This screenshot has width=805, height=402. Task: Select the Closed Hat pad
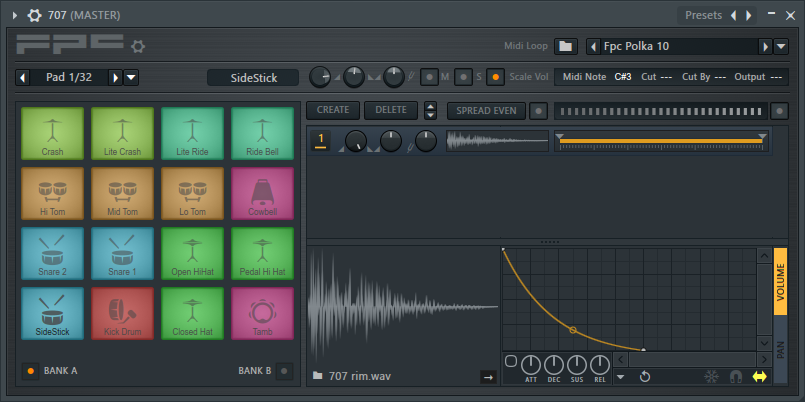pyautogui.click(x=193, y=313)
